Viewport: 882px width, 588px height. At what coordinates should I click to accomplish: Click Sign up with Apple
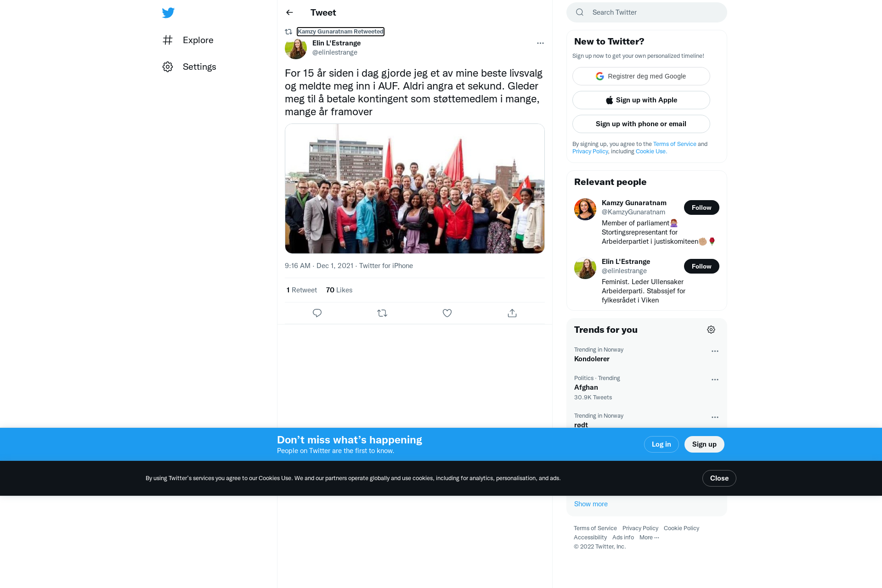(641, 100)
